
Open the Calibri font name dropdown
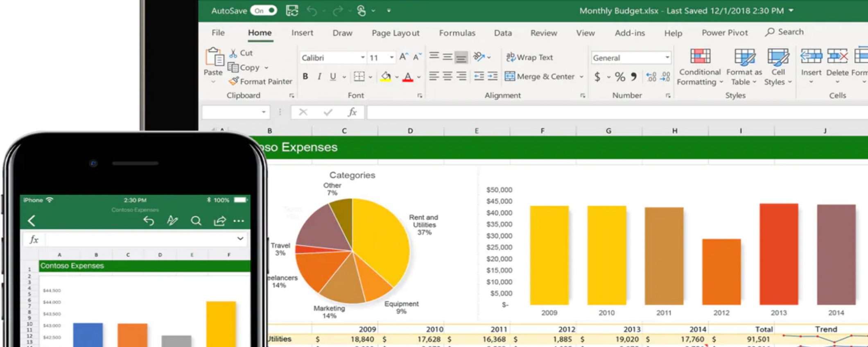(x=362, y=58)
